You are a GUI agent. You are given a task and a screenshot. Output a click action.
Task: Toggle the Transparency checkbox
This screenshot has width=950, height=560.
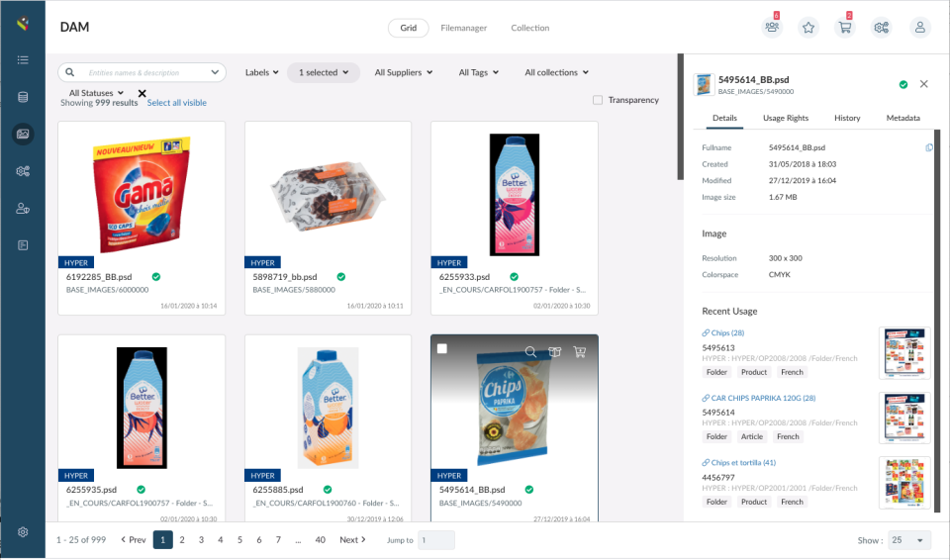coord(598,100)
